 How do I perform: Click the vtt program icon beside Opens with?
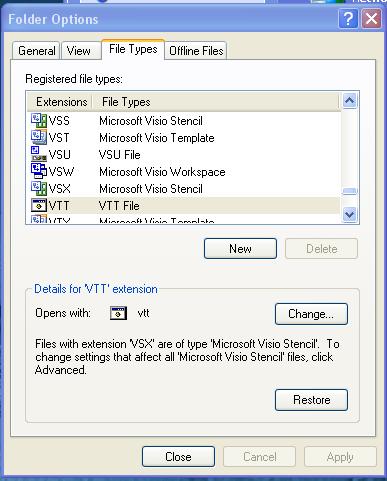(x=118, y=313)
